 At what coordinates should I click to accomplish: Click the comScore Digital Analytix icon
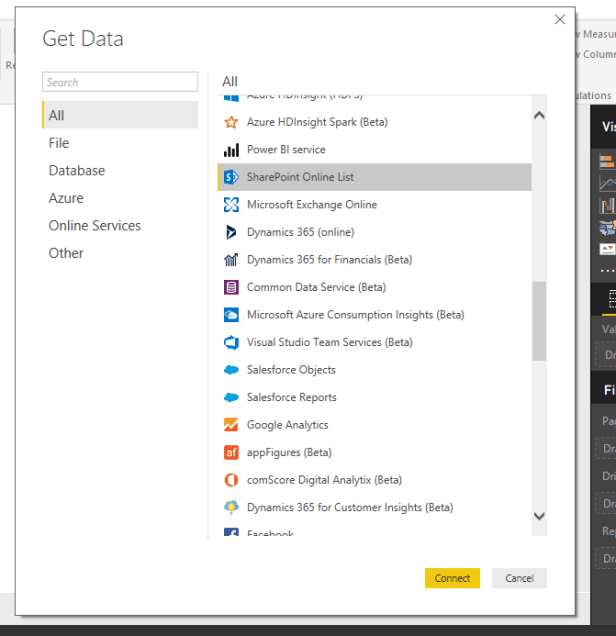pos(231,480)
